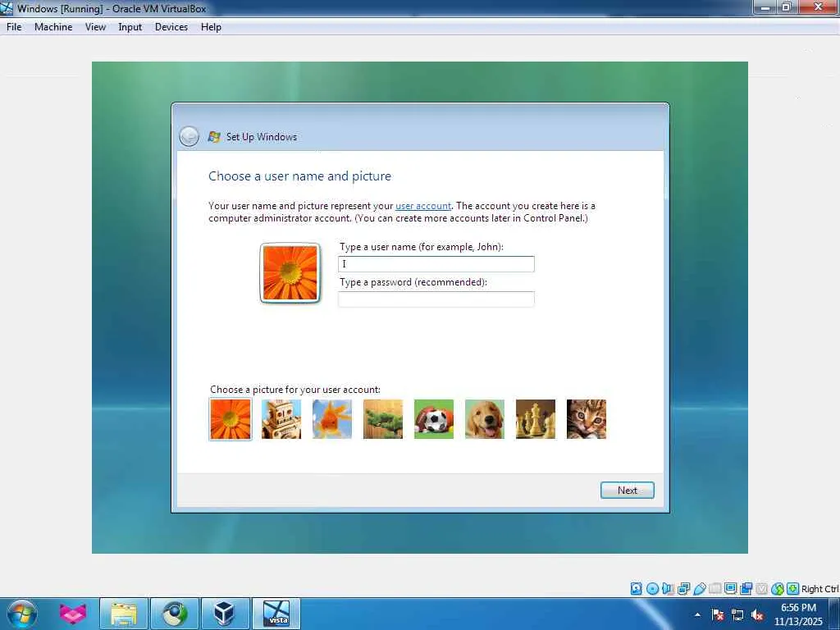The width and height of the screenshot is (840, 630).
Task: Choose the kitten account picture
Action: (x=587, y=419)
